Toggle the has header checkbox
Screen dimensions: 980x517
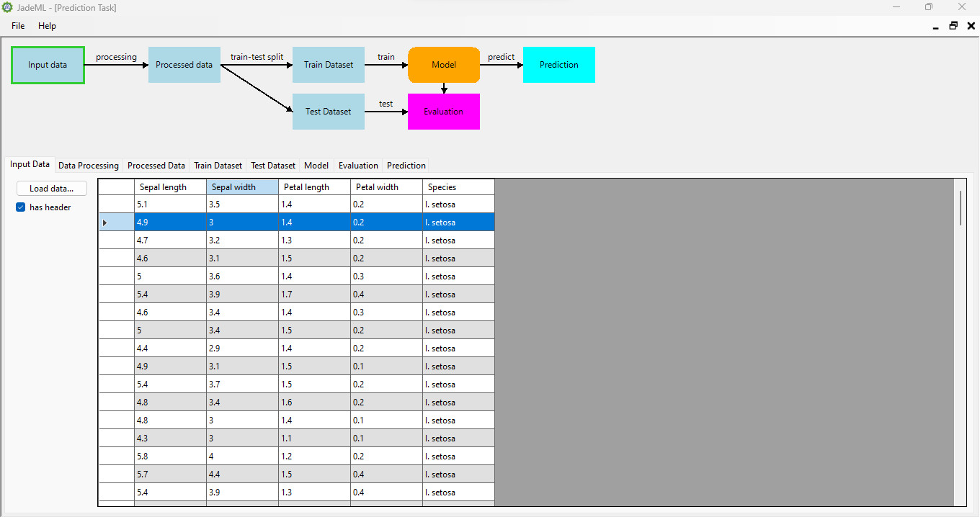[21, 207]
